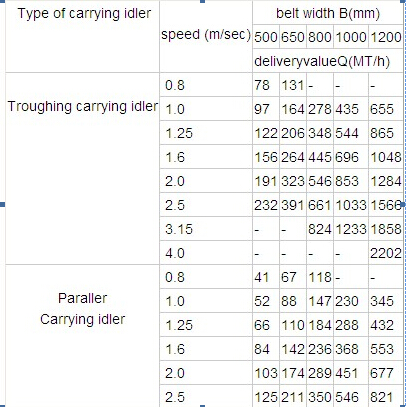
Task: Click the cell containing 677
Action: 386,373
